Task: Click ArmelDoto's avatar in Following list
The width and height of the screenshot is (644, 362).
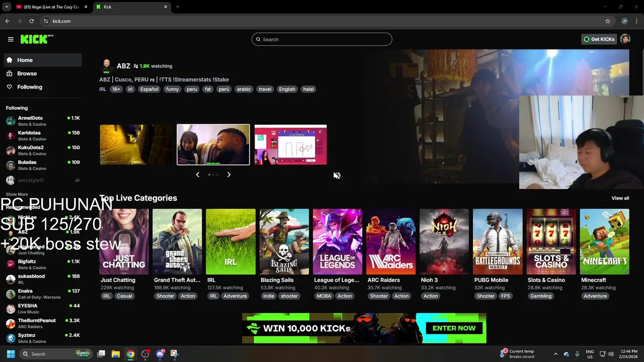Action: click(11, 121)
